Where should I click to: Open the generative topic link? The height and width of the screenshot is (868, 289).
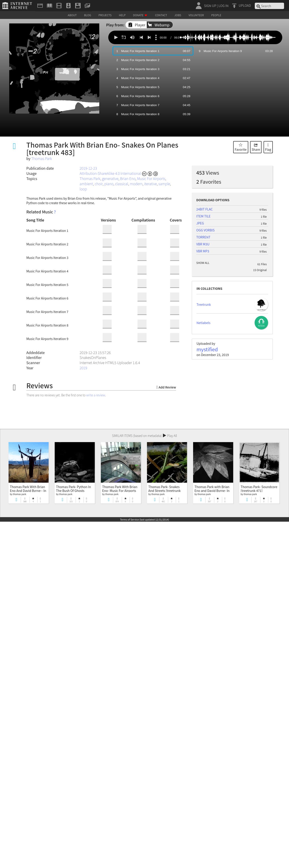pyautogui.click(x=110, y=179)
